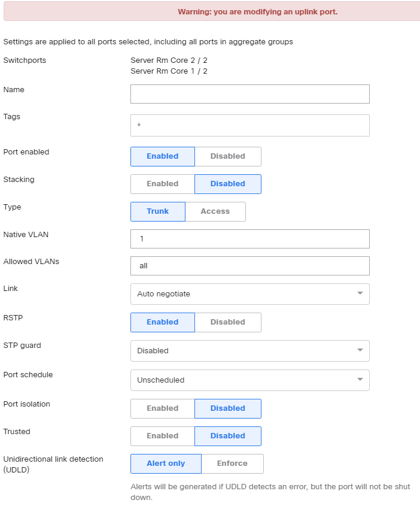This screenshot has height=506, width=420.
Task: Open the Link Auto negotiate dropdown
Action: (x=249, y=294)
